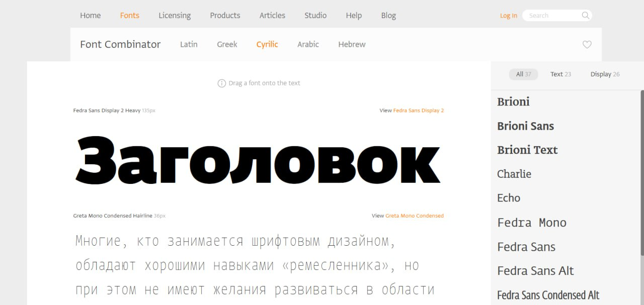Click the Log In link
The width and height of the screenshot is (644, 305).
coord(508,16)
